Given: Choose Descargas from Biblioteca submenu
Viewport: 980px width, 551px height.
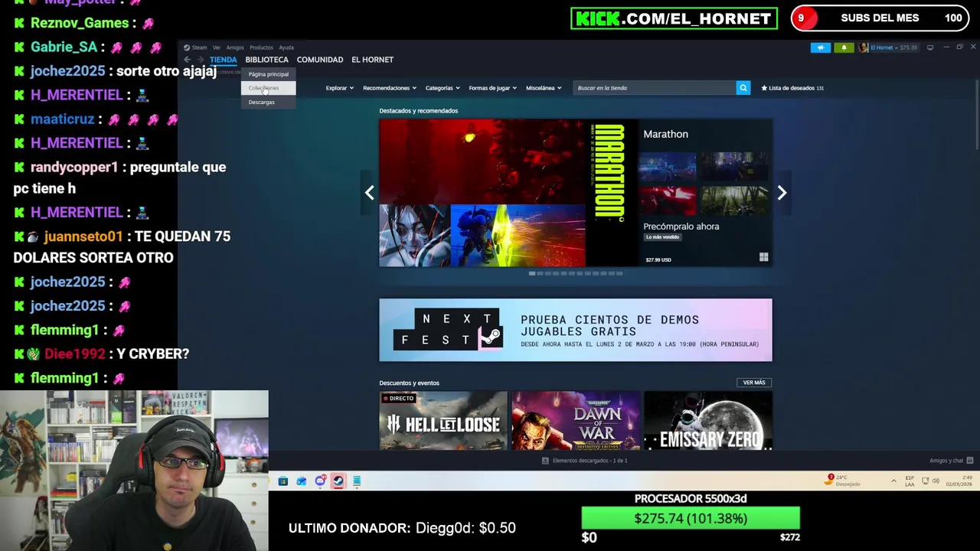Looking at the screenshot, I should [268, 103].
